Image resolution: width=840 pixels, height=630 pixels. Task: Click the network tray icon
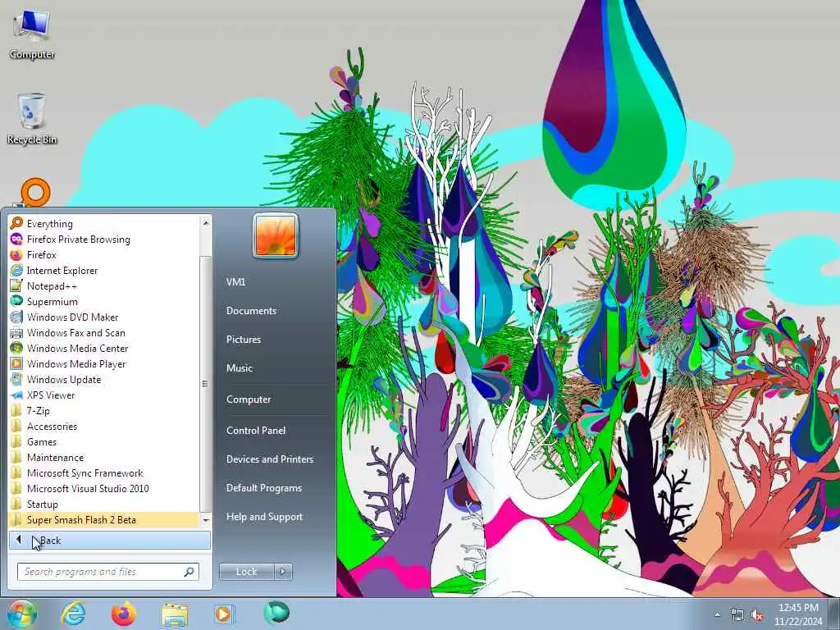point(737,615)
